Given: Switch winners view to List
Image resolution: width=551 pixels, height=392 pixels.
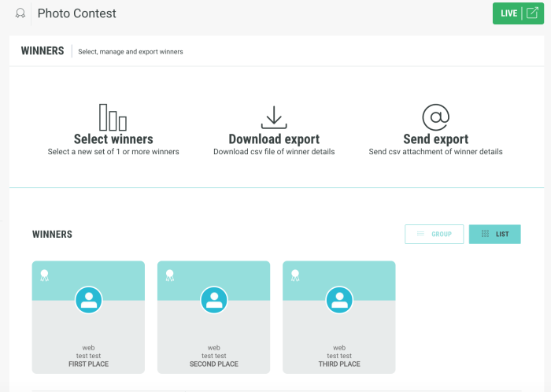Looking at the screenshot, I should pos(494,234).
